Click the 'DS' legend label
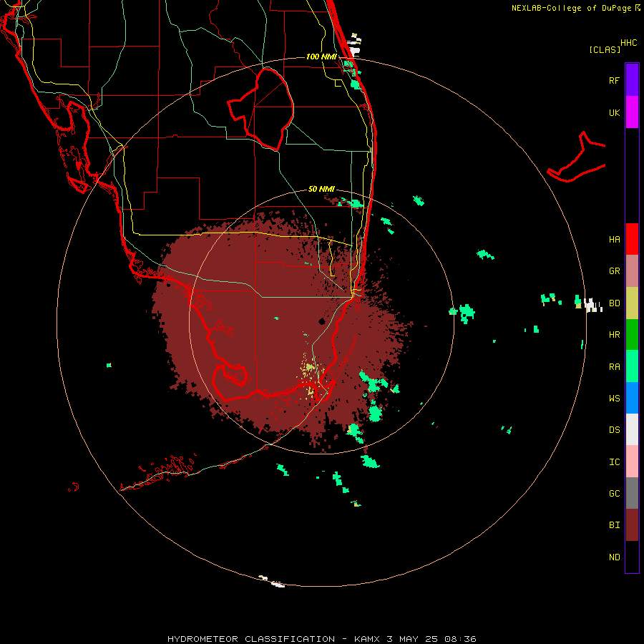 [x=614, y=429]
